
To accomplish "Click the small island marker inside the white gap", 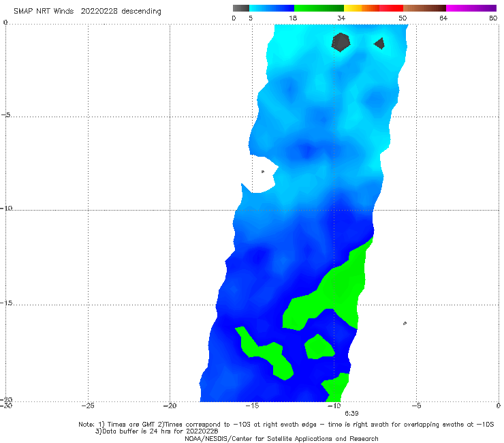I will pos(263,172).
